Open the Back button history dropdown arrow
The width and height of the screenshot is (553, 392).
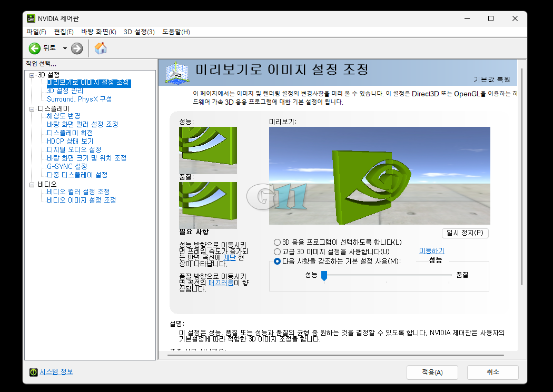65,48
